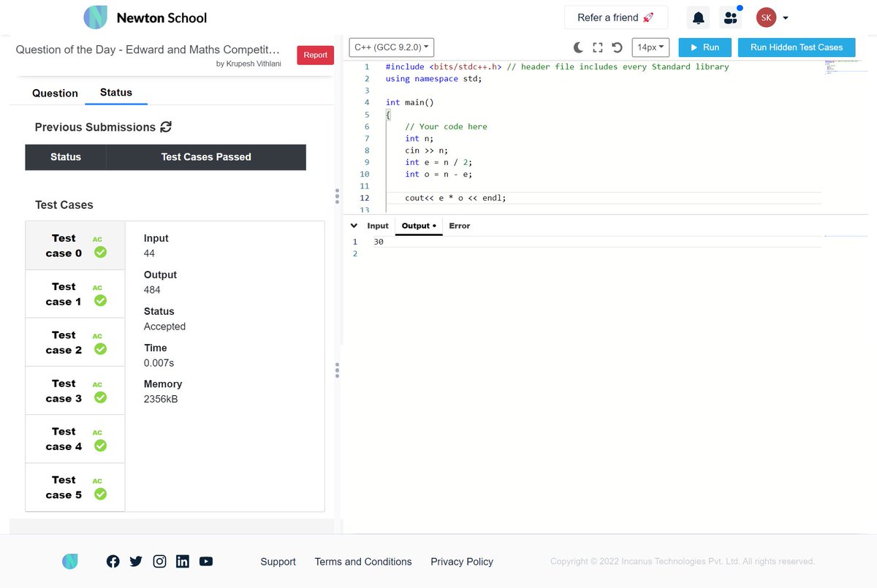Switch to the Question tab
Screen dimensions: 877x588
coord(55,93)
